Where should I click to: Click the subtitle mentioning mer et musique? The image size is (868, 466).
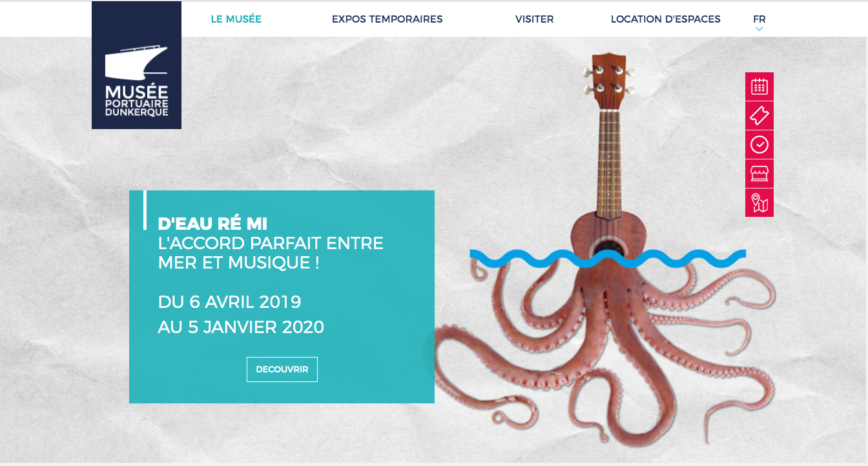click(x=271, y=253)
